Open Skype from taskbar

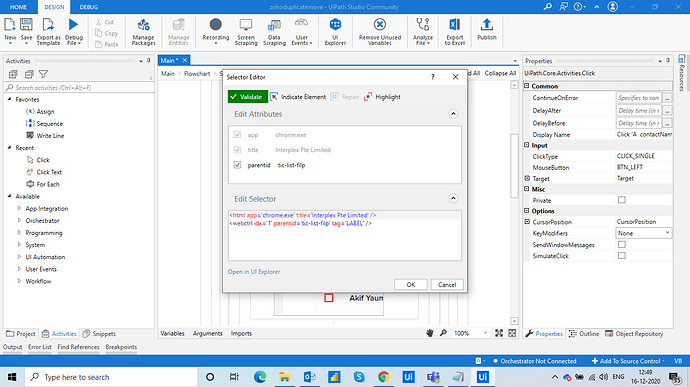[359, 377]
